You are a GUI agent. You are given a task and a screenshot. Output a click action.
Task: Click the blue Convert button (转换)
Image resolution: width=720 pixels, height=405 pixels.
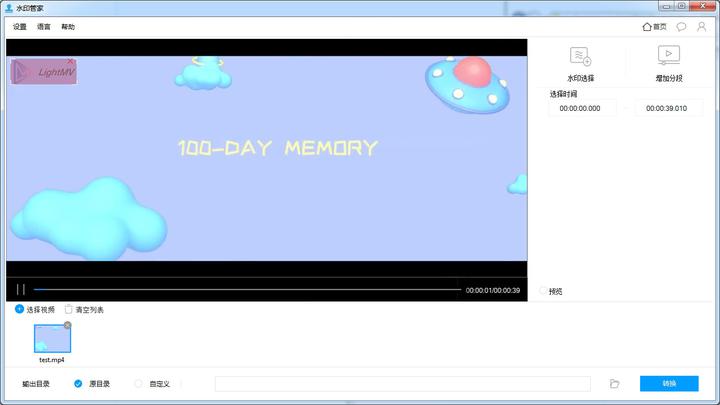click(669, 383)
